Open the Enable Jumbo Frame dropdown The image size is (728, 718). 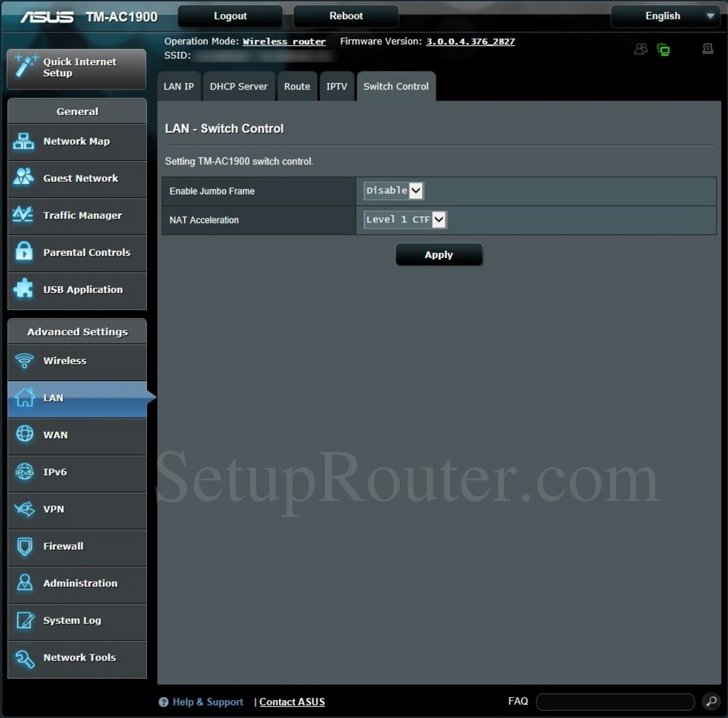[x=394, y=191]
